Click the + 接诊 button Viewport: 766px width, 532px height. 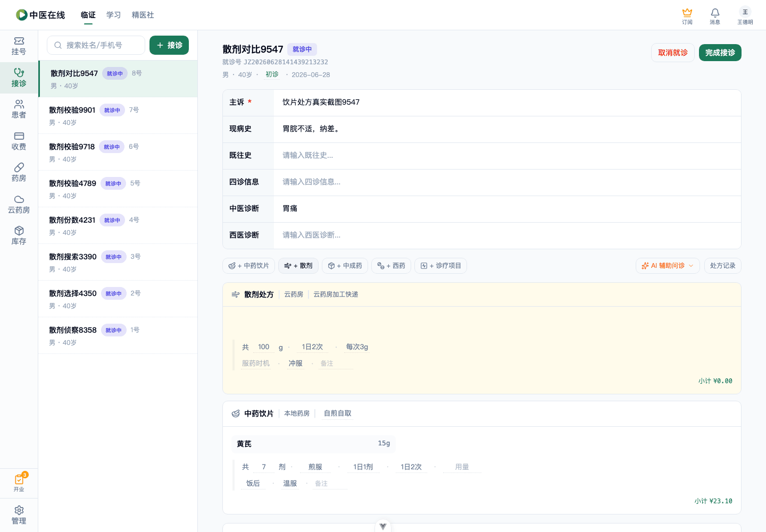(169, 45)
